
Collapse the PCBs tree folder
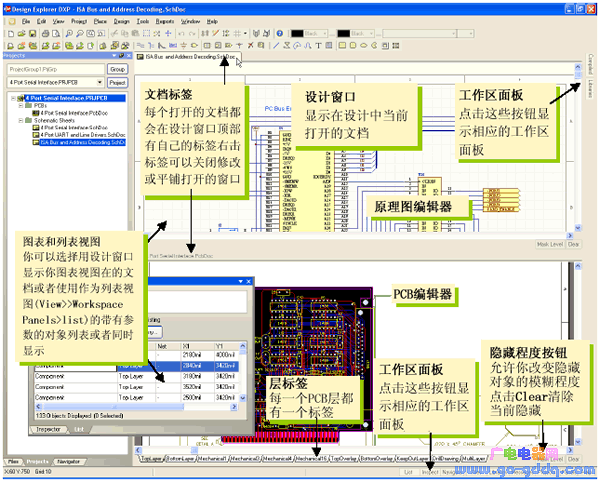21,106
